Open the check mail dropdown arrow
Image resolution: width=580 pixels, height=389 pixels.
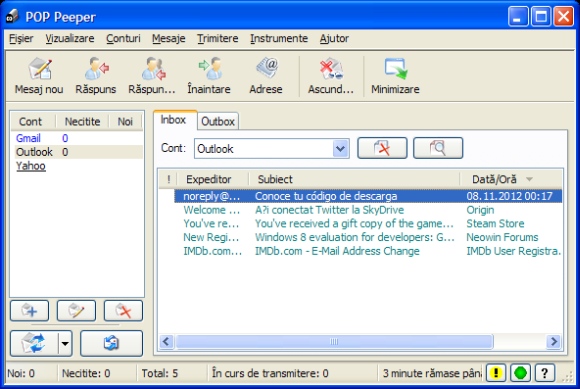[65, 344]
